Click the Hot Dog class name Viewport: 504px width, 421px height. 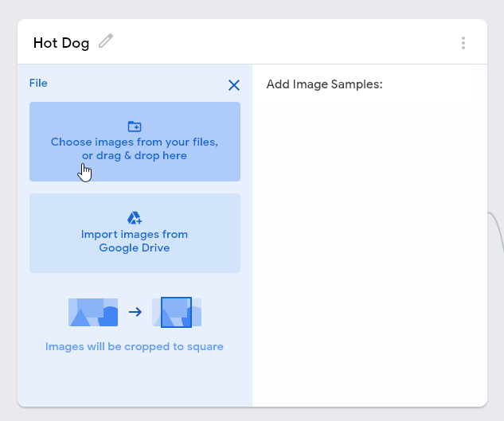61,43
